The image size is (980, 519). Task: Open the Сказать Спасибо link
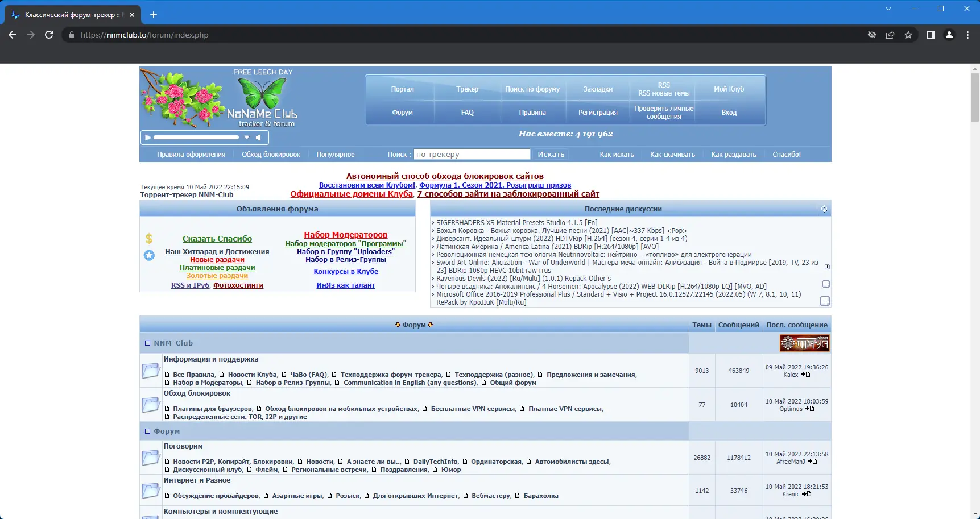tap(217, 239)
